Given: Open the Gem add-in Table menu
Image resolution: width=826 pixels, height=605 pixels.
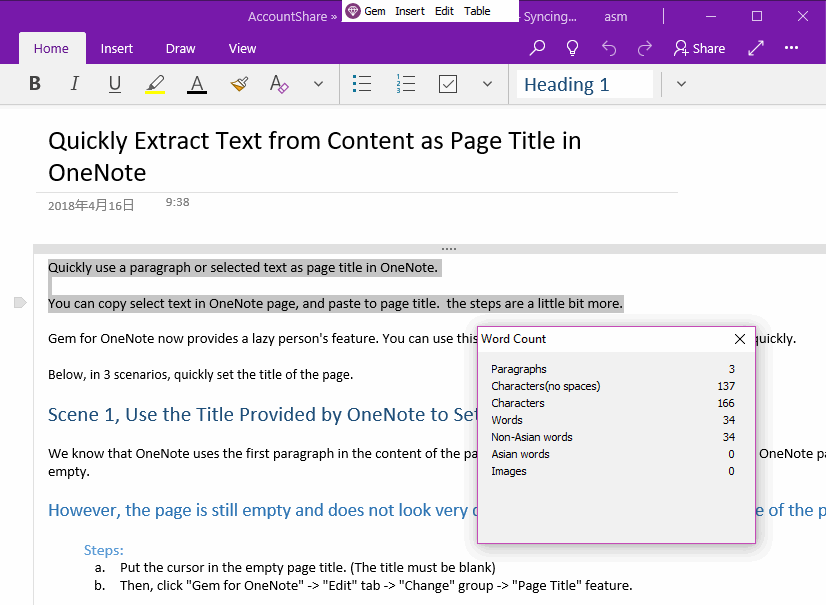Looking at the screenshot, I should pos(477,11).
